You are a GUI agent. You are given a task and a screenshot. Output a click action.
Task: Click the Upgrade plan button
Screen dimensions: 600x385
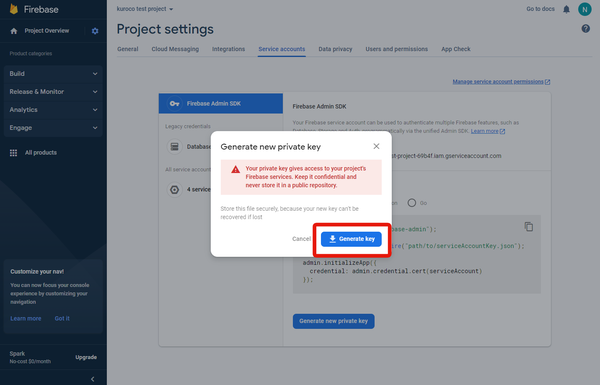(86, 357)
